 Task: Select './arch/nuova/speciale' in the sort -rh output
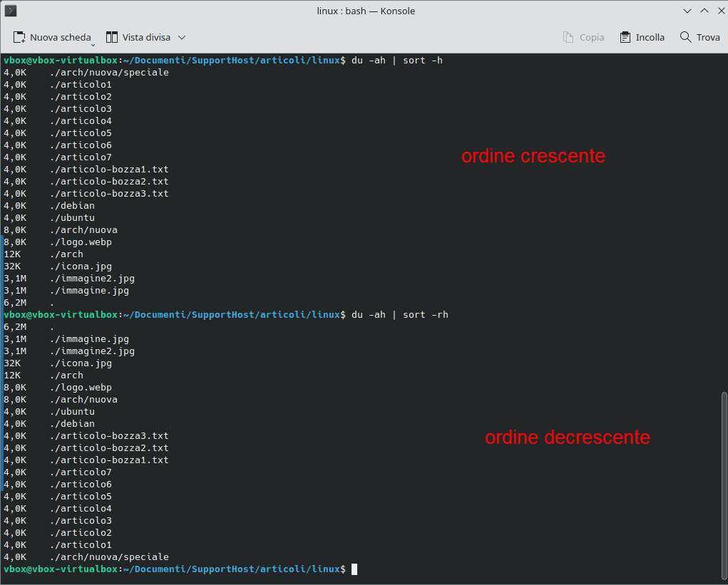pos(109,557)
